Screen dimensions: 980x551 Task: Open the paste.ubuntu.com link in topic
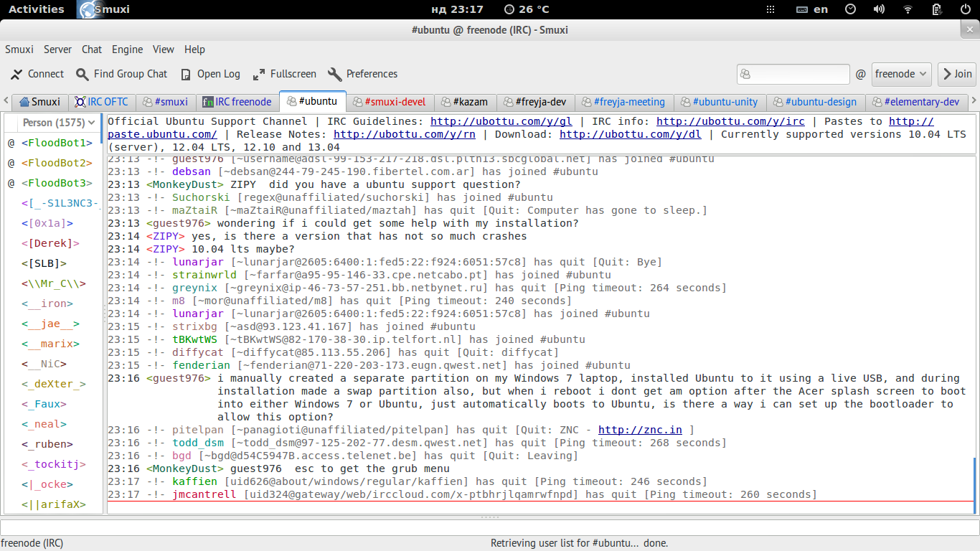[162, 134]
